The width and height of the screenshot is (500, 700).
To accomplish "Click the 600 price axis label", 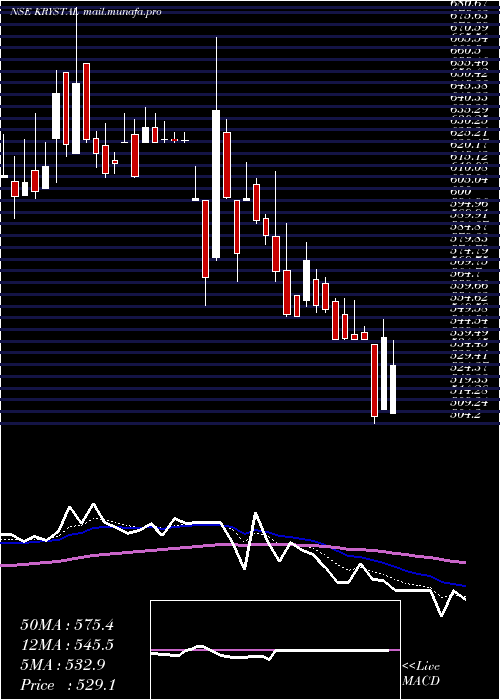I will [x=462, y=192].
